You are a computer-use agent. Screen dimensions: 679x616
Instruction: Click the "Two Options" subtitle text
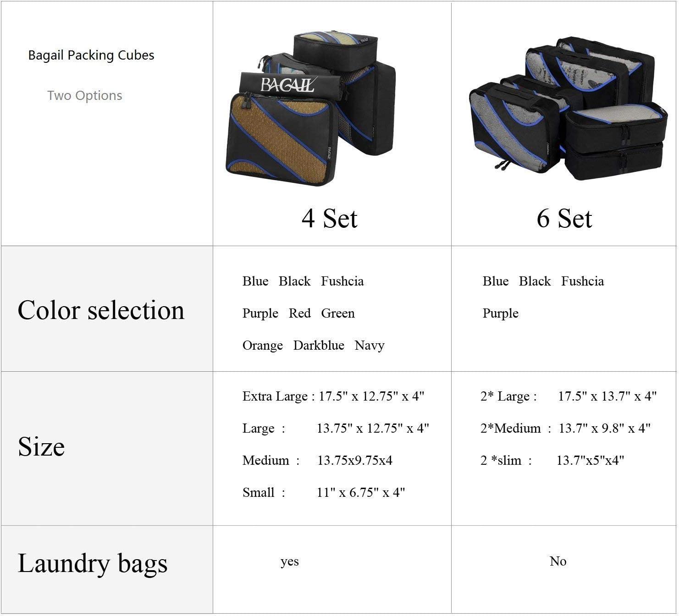point(85,95)
